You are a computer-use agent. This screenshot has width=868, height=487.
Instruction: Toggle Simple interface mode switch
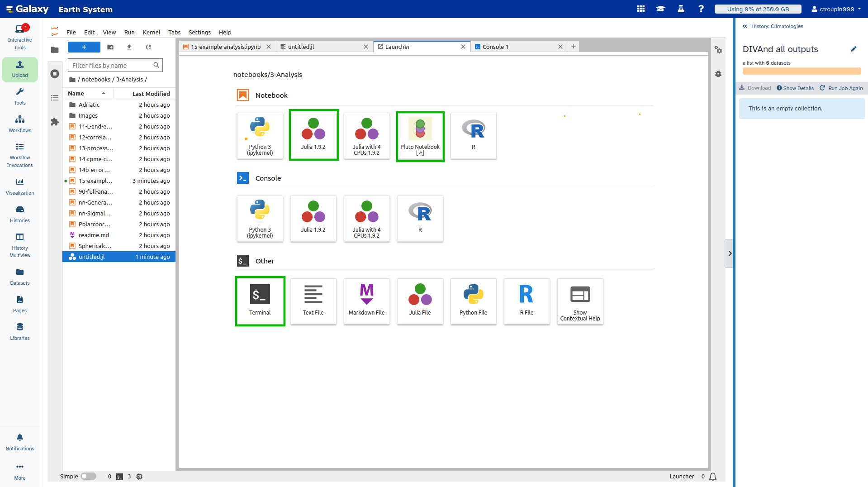click(x=88, y=476)
